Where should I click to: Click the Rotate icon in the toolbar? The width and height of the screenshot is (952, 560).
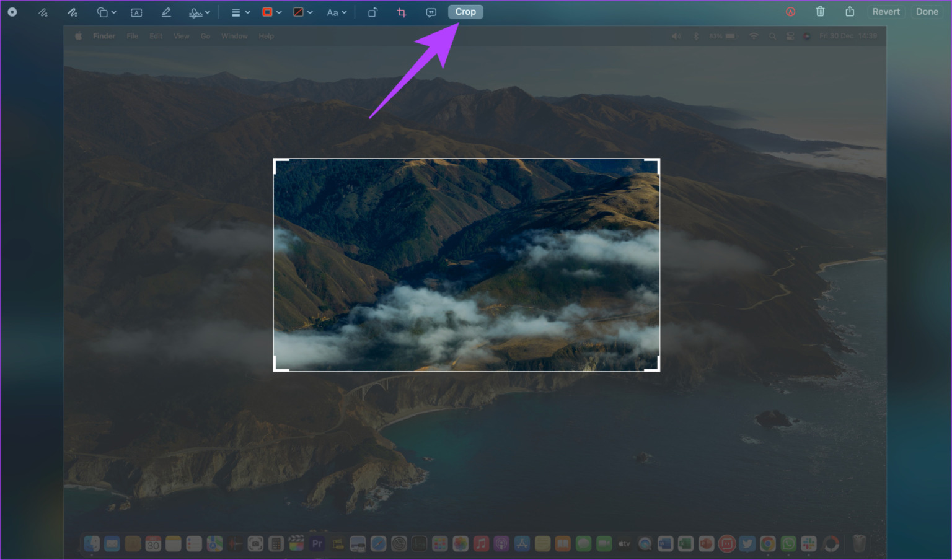coord(372,11)
